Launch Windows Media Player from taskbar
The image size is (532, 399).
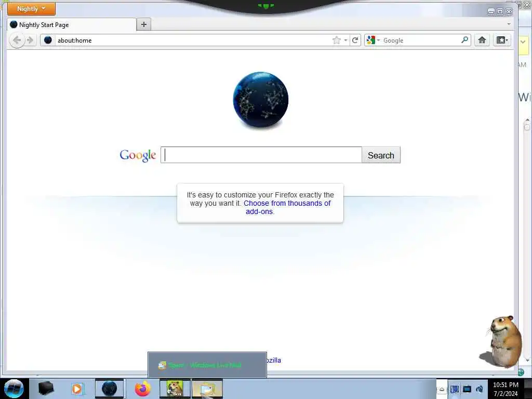click(77, 389)
